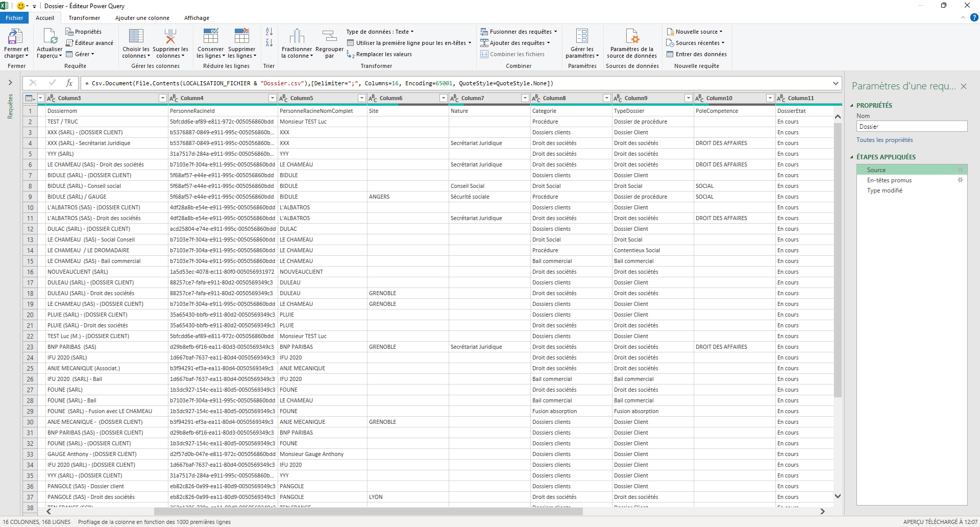Open Source step settings gear
This screenshot has width=980, height=527.
click(960, 170)
